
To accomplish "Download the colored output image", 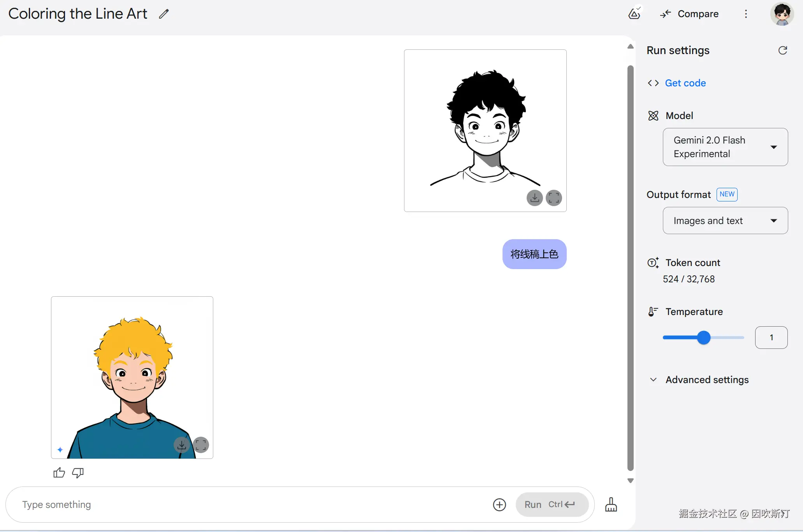I will click(x=182, y=445).
